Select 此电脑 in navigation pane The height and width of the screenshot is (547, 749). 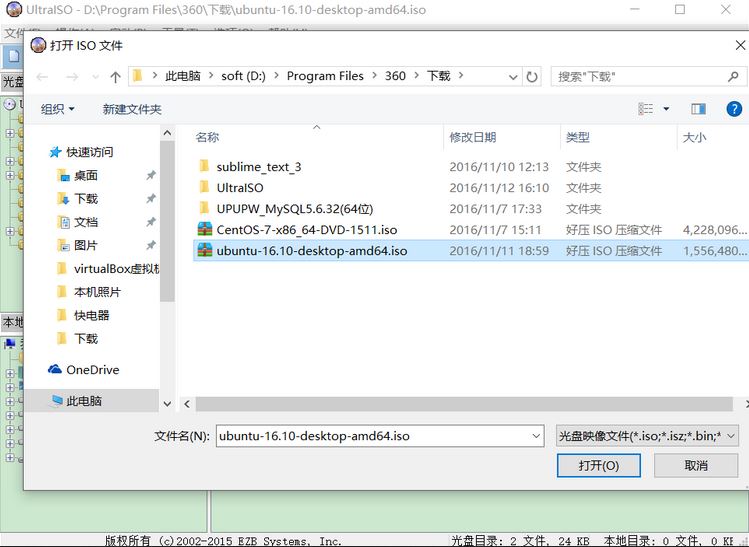coord(84,401)
